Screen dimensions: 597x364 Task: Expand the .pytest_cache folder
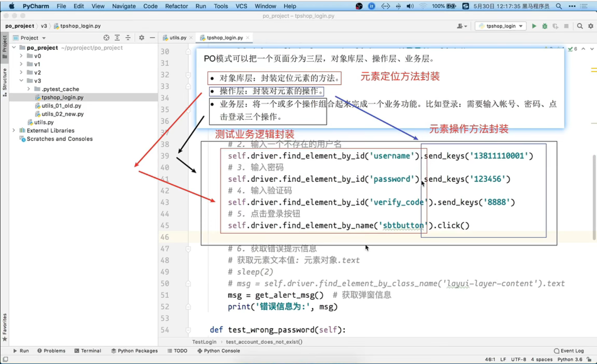coord(29,89)
